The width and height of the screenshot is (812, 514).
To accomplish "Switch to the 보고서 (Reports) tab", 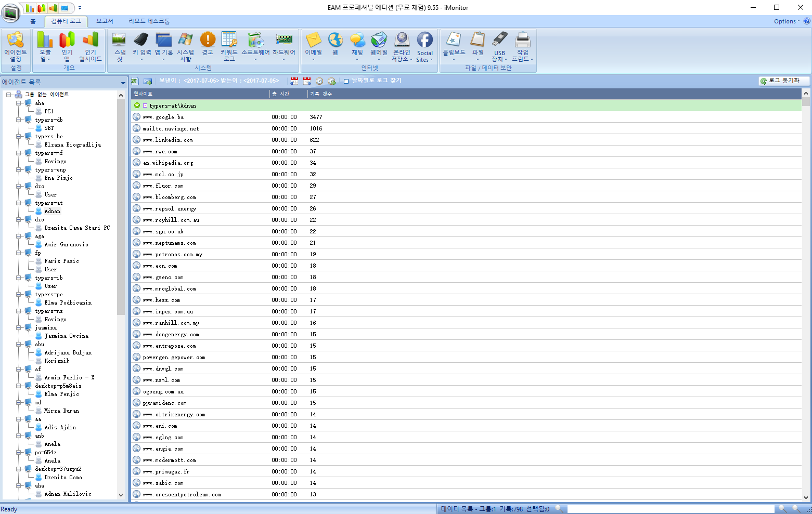I will pyautogui.click(x=105, y=21).
